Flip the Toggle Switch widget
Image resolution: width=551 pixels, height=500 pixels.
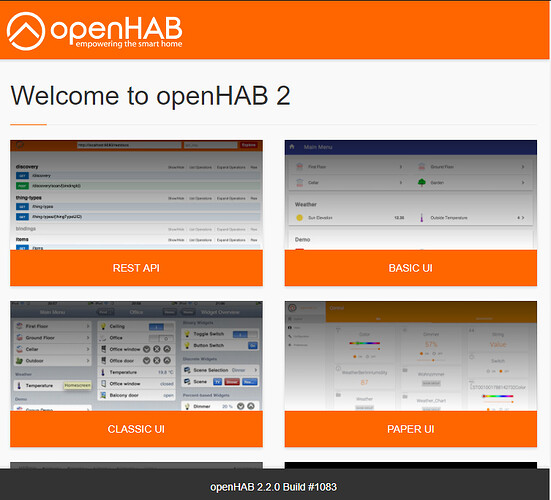pos(245,334)
